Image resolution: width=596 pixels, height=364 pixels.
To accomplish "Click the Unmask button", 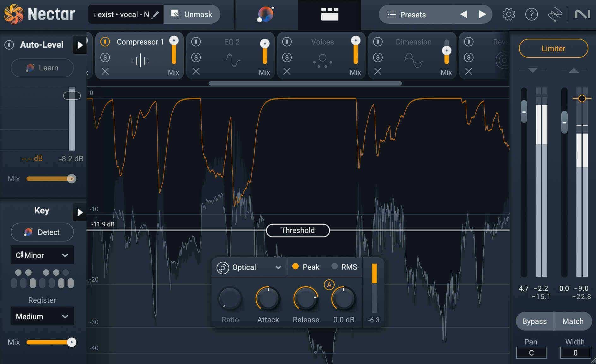I will [x=192, y=15].
